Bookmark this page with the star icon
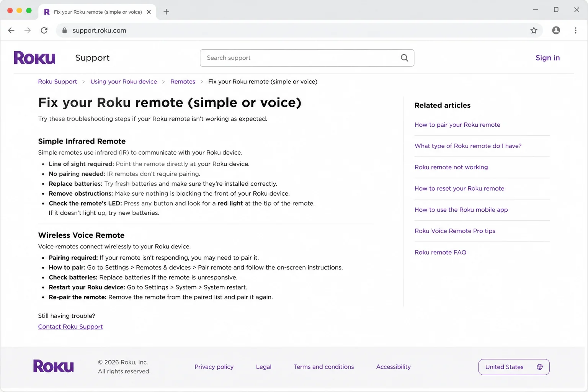 (x=534, y=30)
